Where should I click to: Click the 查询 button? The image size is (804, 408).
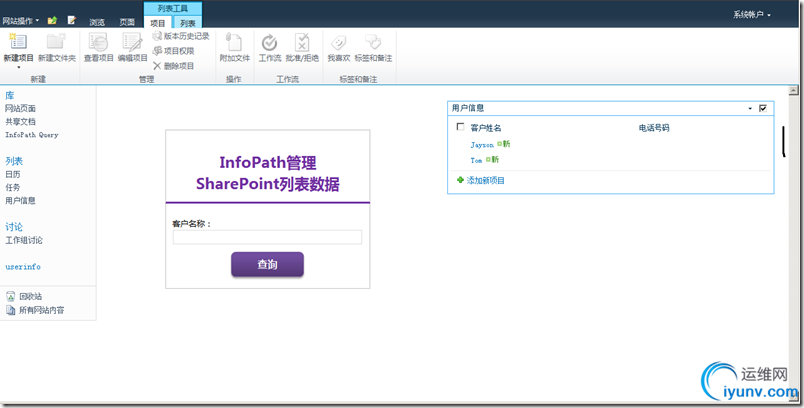(x=267, y=264)
